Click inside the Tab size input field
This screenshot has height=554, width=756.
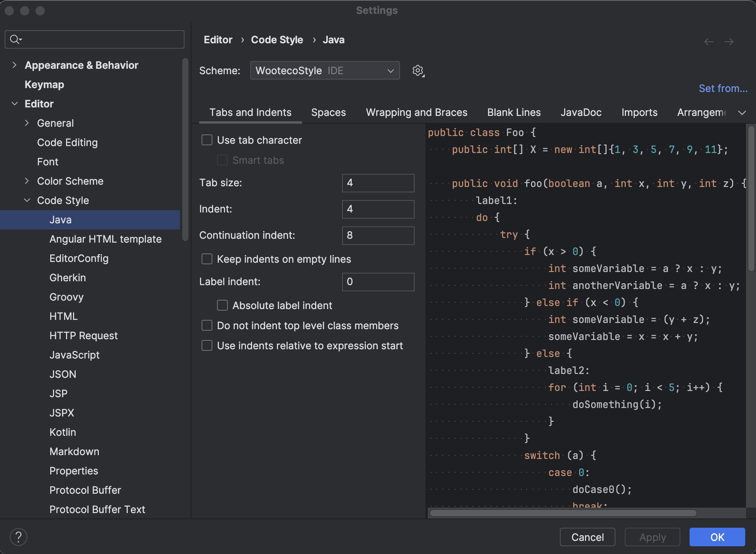pyautogui.click(x=378, y=183)
